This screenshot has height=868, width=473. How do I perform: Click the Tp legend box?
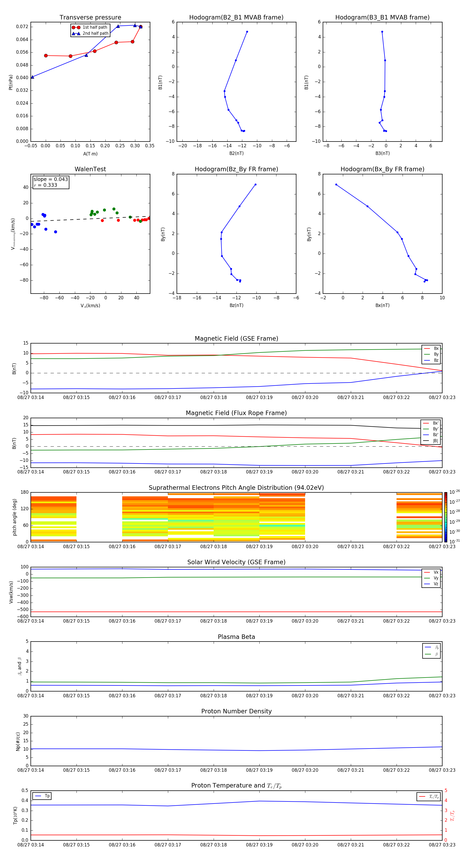[x=42, y=796]
